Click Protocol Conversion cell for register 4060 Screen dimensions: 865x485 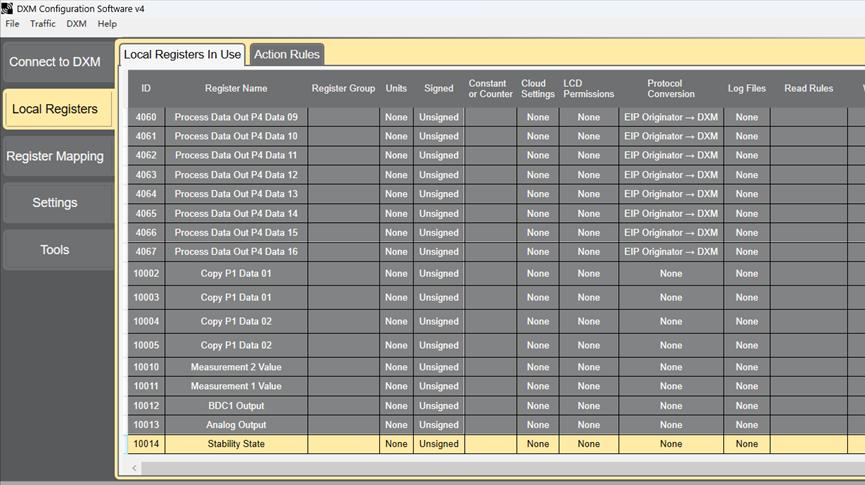(x=670, y=117)
